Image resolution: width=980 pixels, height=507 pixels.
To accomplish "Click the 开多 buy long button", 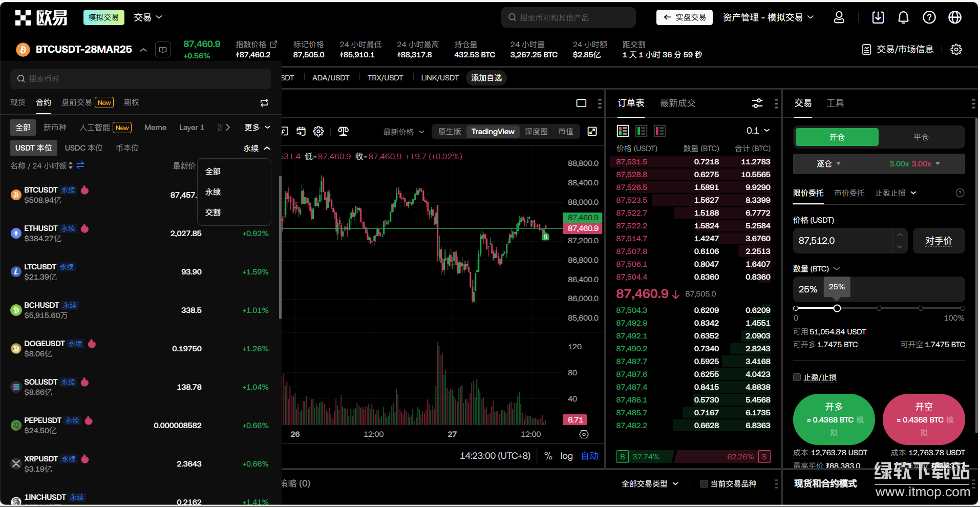I will point(834,419).
